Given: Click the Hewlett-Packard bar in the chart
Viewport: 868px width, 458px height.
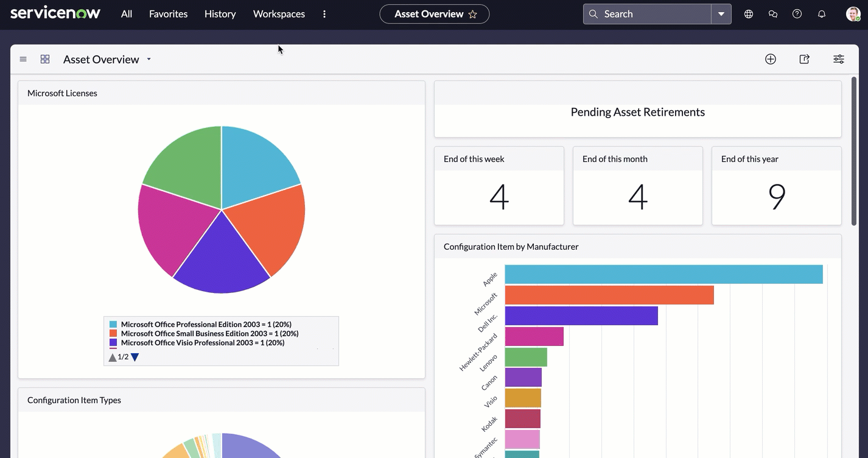Looking at the screenshot, I should 534,336.
